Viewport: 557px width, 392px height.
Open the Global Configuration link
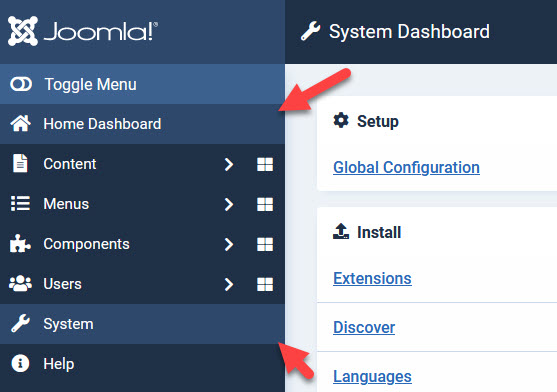click(x=406, y=167)
